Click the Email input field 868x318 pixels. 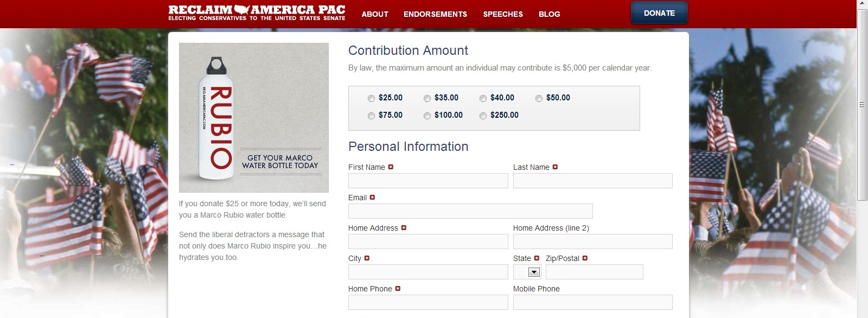tap(470, 211)
